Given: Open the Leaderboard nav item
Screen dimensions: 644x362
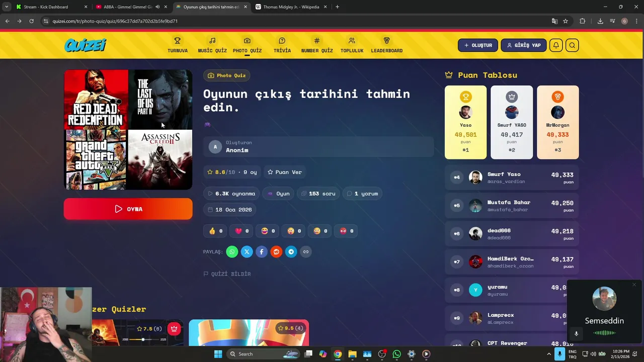Looking at the screenshot, I should coord(386,45).
